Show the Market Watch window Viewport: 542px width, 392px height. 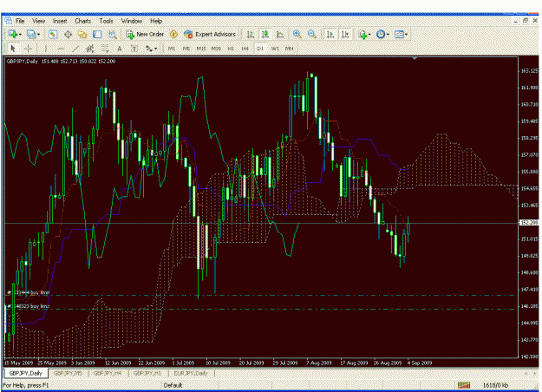[53, 34]
